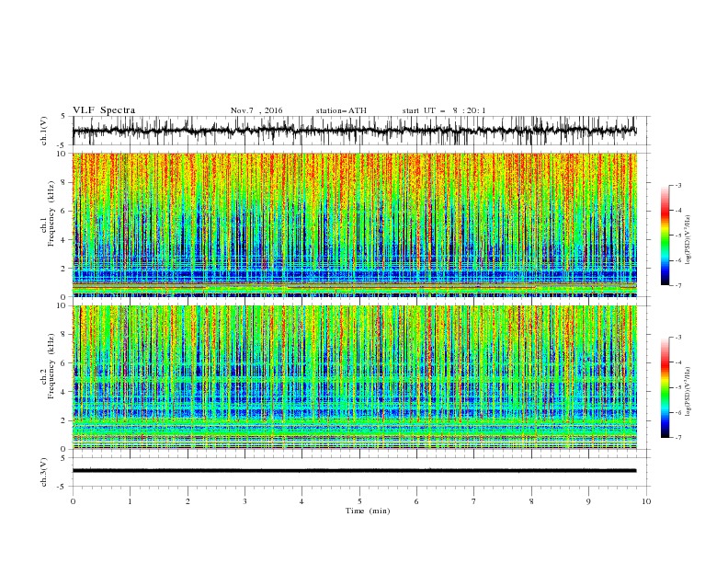Image resolution: width=728 pixels, height=563 pixels.
Task: Click the "VLF Spectra" plot title
Action: 104,110
